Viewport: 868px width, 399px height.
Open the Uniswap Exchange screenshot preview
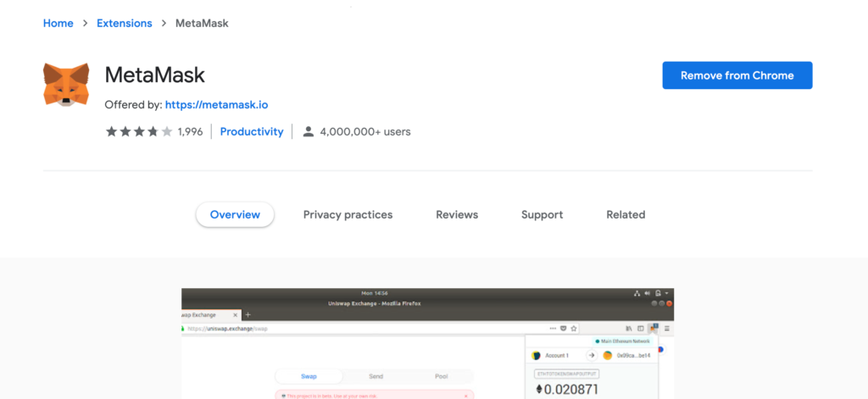point(427,343)
